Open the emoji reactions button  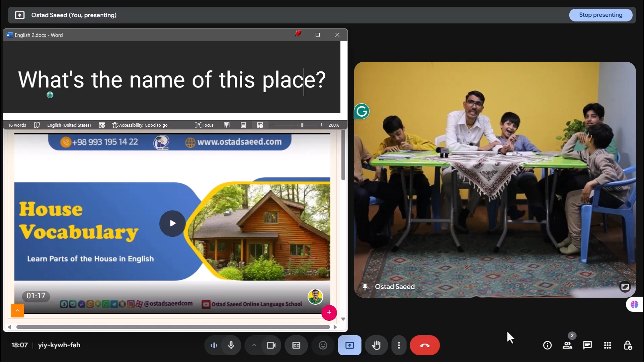[323, 345]
